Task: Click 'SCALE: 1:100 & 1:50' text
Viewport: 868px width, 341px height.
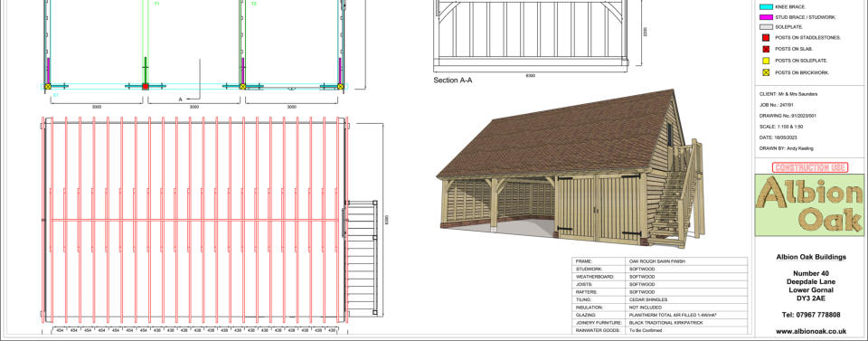Action: click(781, 127)
